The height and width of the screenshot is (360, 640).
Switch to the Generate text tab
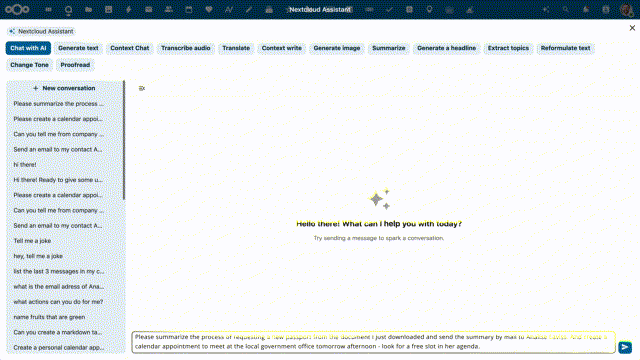tap(78, 48)
